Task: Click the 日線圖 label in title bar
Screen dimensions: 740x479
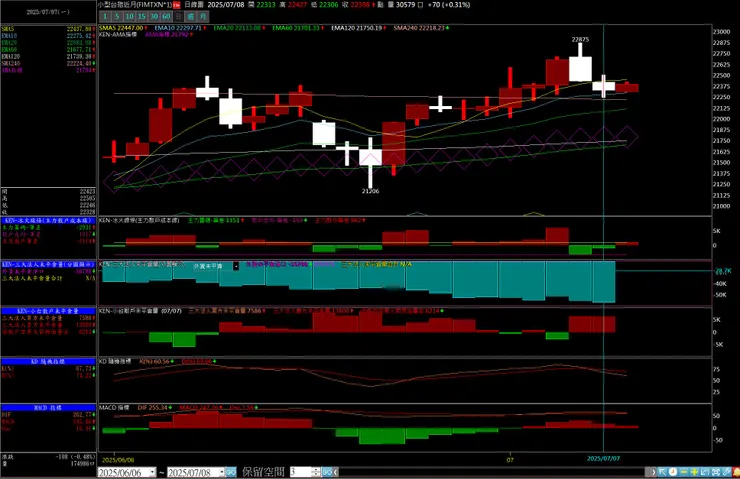Action: click(x=194, y=5)
